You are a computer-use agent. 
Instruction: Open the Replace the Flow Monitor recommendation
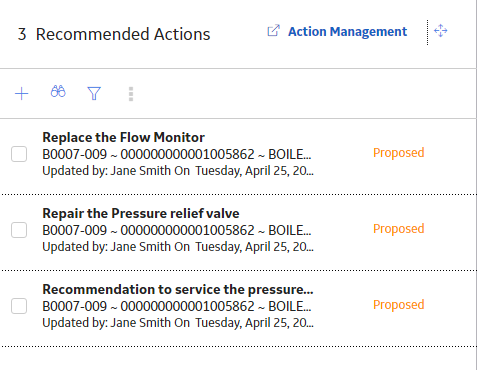click(123, 137)
